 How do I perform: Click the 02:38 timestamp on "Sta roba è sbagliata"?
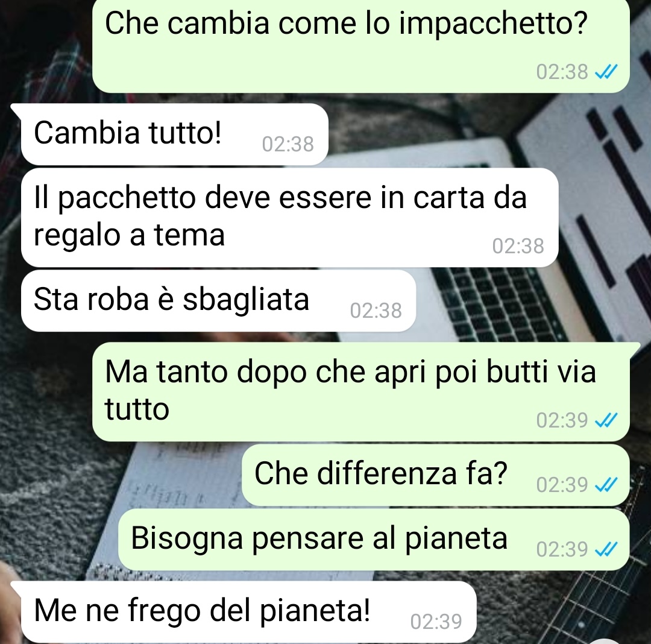click(376, 311)
